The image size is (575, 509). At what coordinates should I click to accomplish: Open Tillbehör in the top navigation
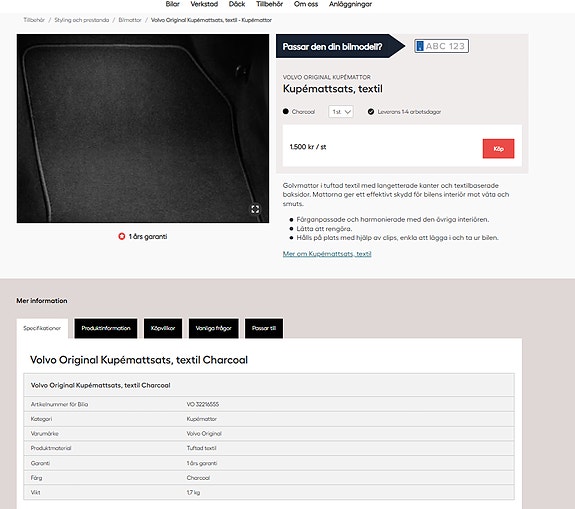click(270, 4)
